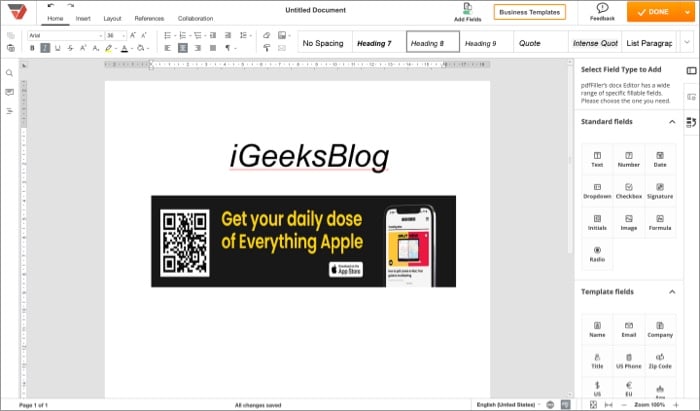Toggle Underline formatting
Screen dimensions: 700x411
tap(58, 48)
